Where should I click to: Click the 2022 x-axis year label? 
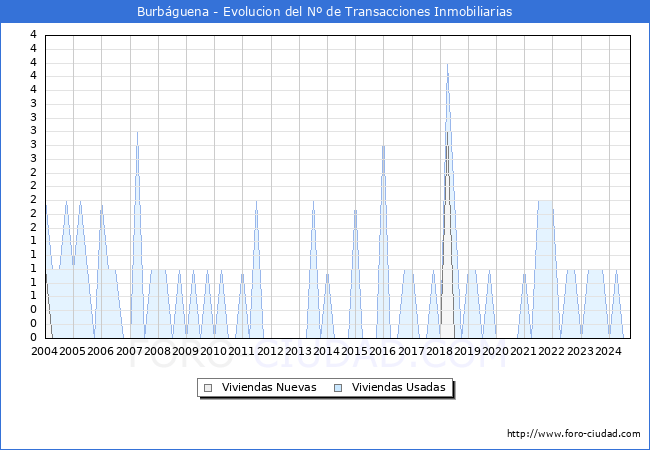tap(551, 351)
